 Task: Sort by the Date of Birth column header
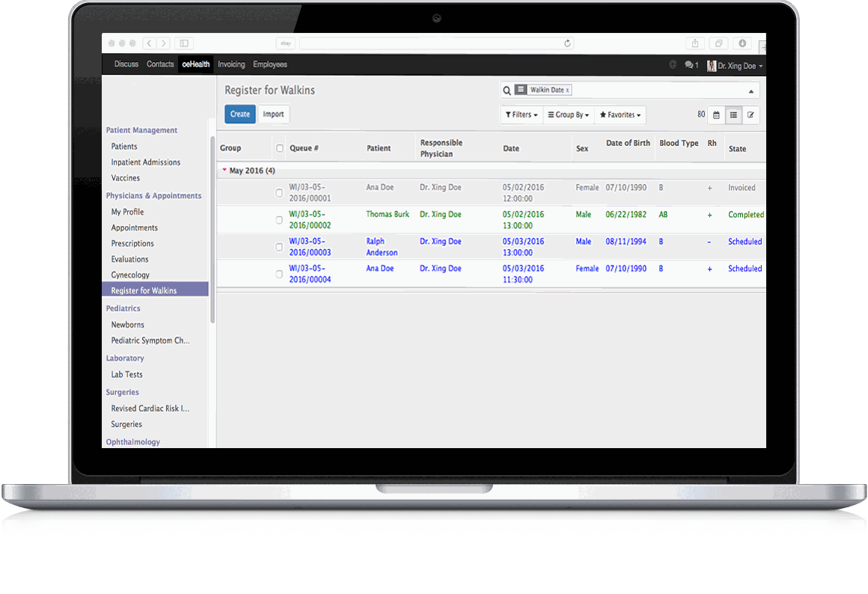point(628,143)
